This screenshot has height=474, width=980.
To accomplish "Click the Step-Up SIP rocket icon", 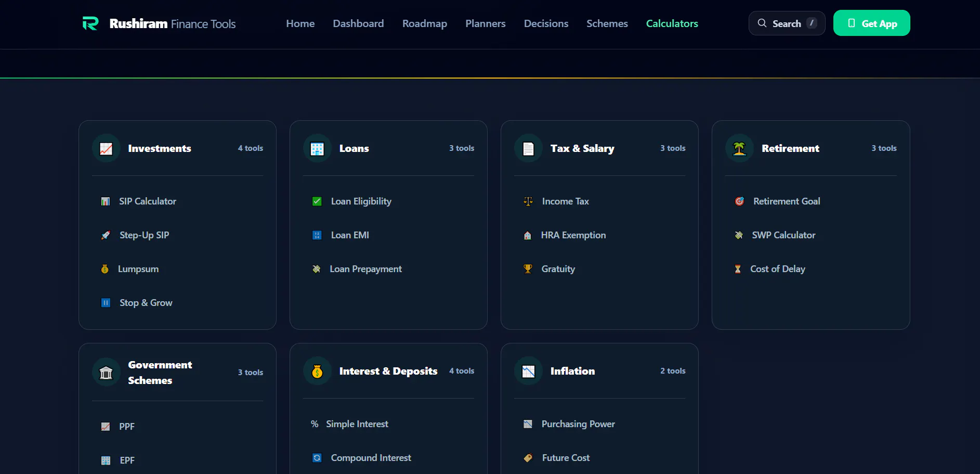I will click(106, 235).
